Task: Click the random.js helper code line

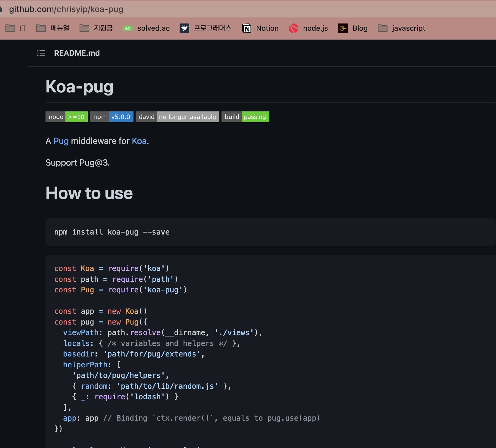Action: pyautogui.click(x=152, y=386)
